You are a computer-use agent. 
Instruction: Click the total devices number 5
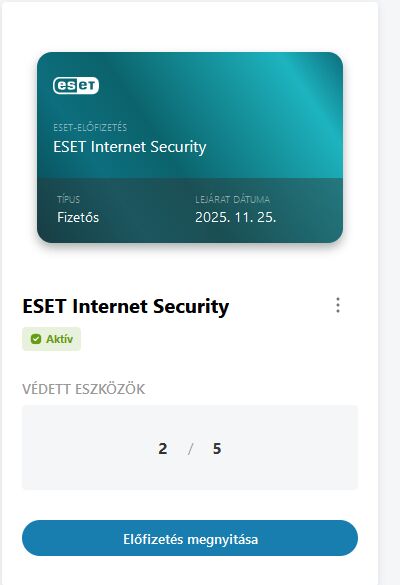click(x=217, y=448)
